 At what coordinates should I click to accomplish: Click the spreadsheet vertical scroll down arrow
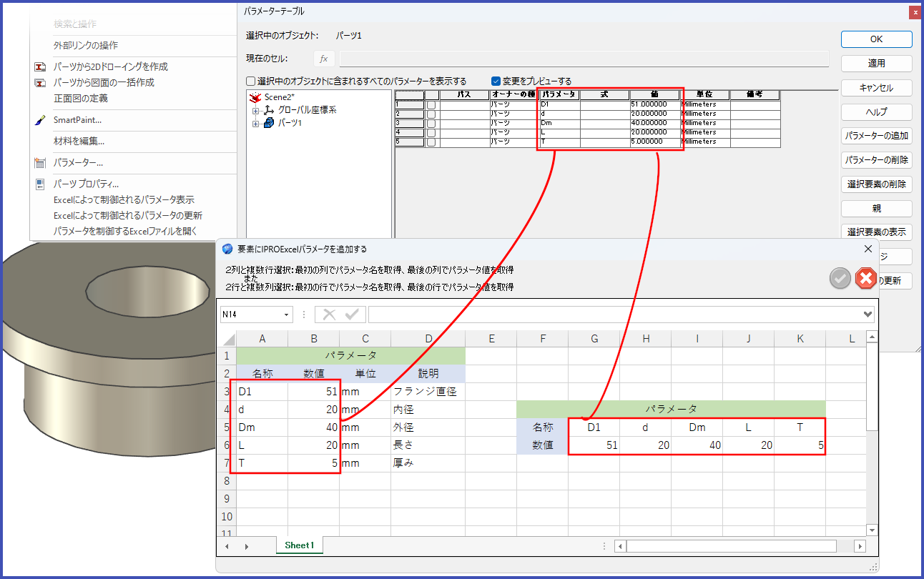pyautogui.click(x=872, y=530)
